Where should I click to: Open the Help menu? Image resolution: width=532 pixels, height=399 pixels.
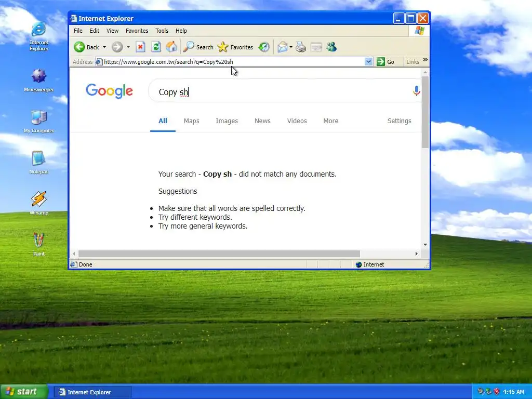[x=181, y=31]
